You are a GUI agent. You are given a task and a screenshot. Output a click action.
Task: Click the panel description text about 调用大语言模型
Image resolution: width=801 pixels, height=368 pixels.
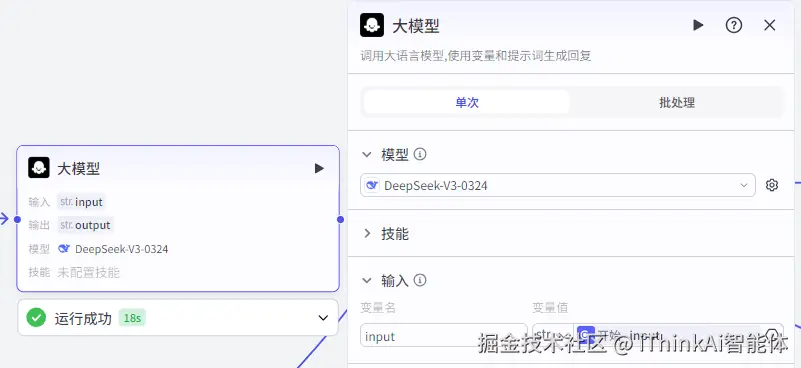click(476, 56)
